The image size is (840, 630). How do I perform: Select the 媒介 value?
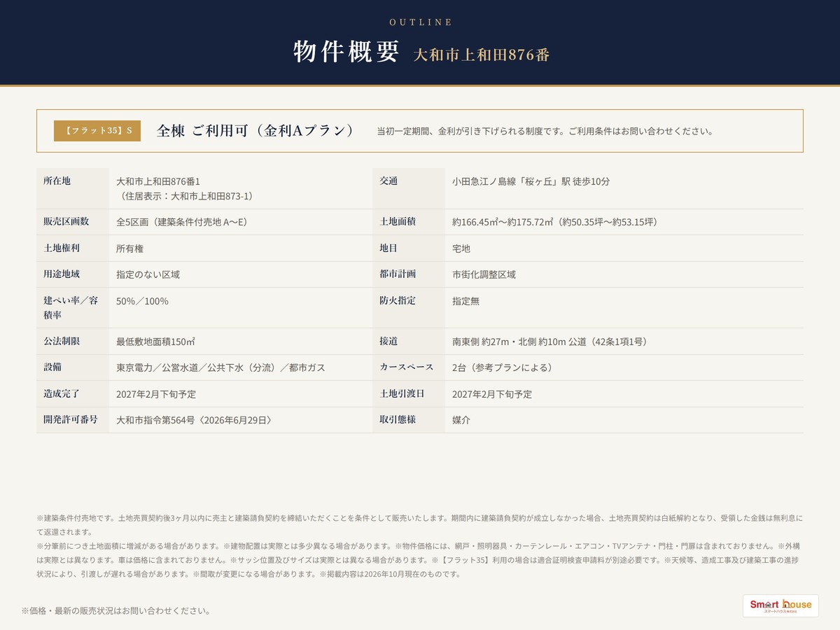tap(461, 421)
